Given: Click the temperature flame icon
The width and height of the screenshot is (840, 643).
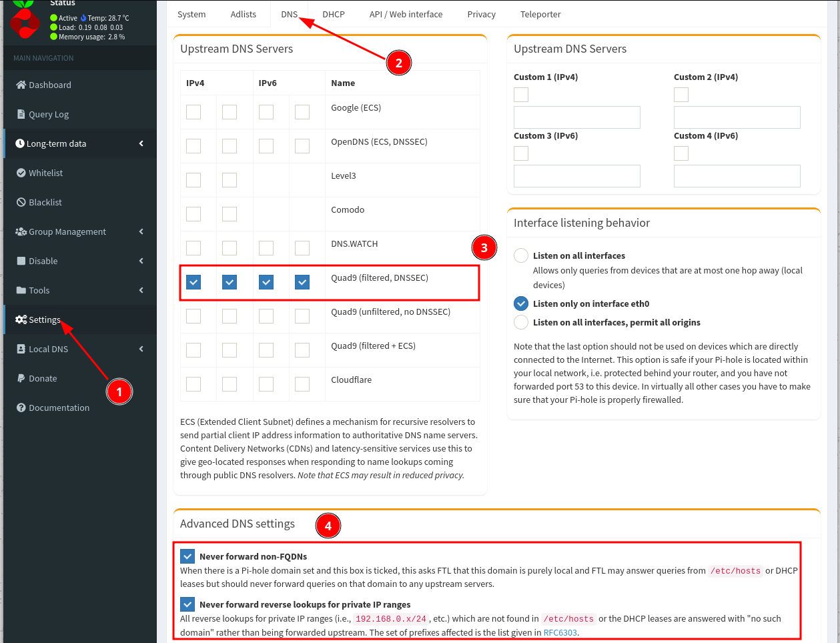Looking at the screenshot, I should click(83, 18).
